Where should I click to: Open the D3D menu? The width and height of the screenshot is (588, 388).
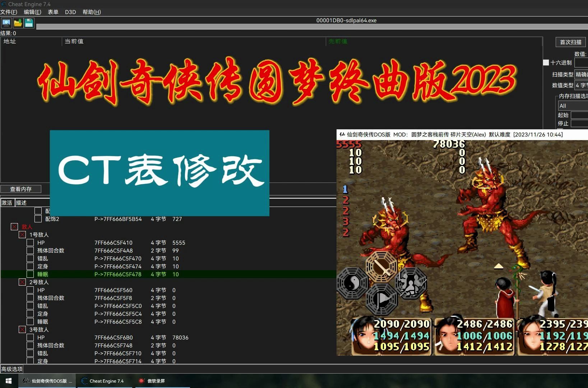(x=70, y=12)
